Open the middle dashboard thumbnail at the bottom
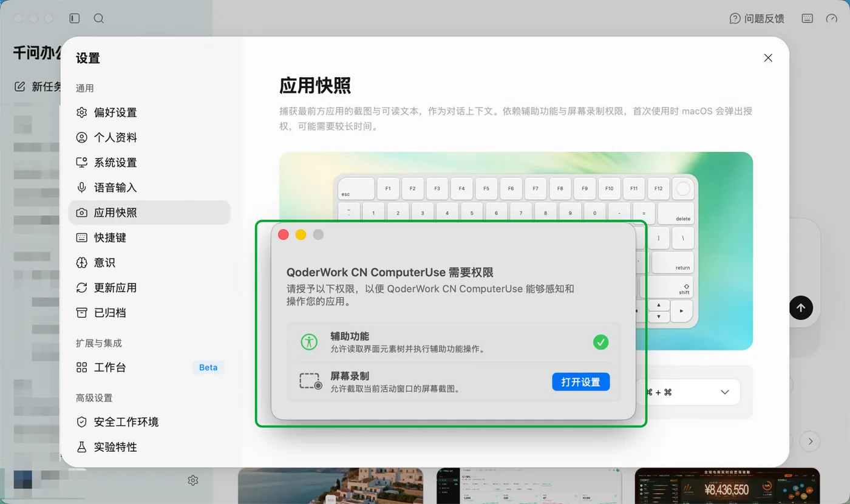Viewport: 850px width, 504px height. 529,486
